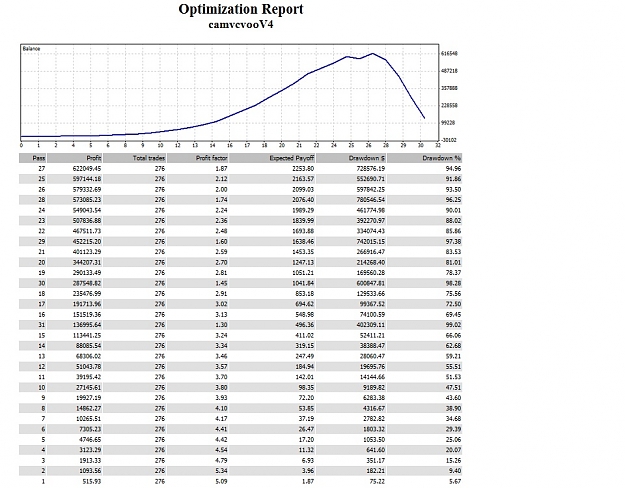
Task: Select drawdown amount 552690.71
Action: [x=371, y=179]
